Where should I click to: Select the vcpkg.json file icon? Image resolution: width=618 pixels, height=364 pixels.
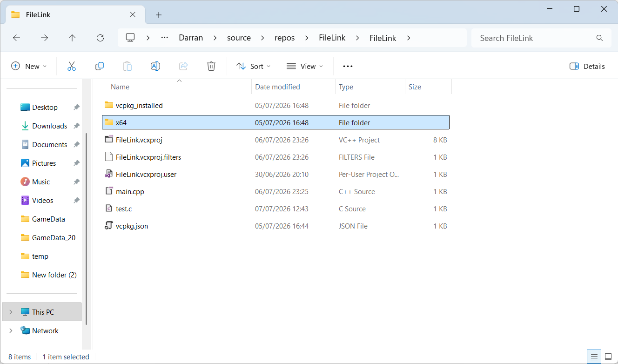click(109, 226)
